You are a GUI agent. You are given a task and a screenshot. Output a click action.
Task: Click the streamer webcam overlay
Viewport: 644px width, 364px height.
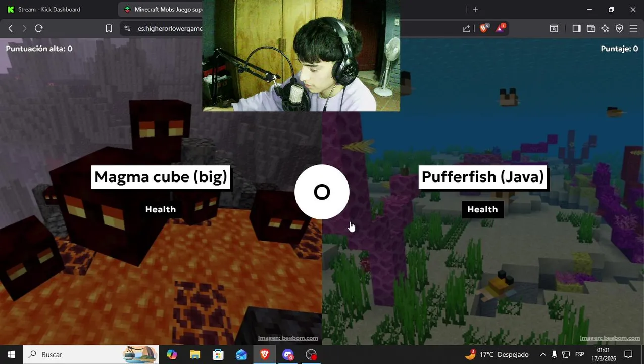[301, 56]
